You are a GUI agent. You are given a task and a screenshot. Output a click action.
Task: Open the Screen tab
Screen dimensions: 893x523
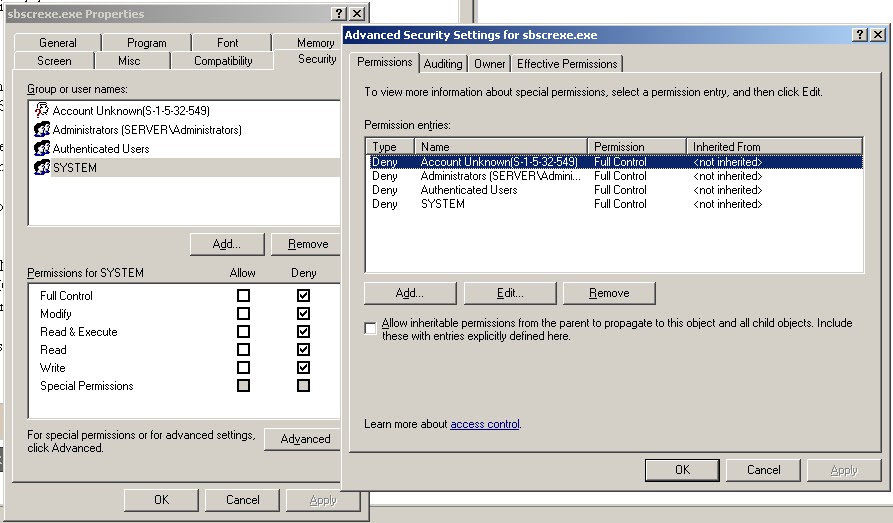[54, 61]
